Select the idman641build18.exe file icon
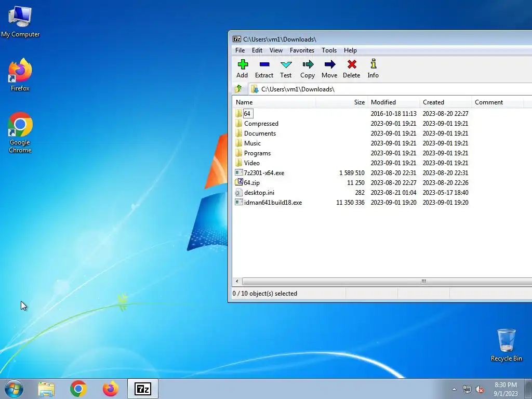Screen dimensions: 532x399 [x=239, y=202]
